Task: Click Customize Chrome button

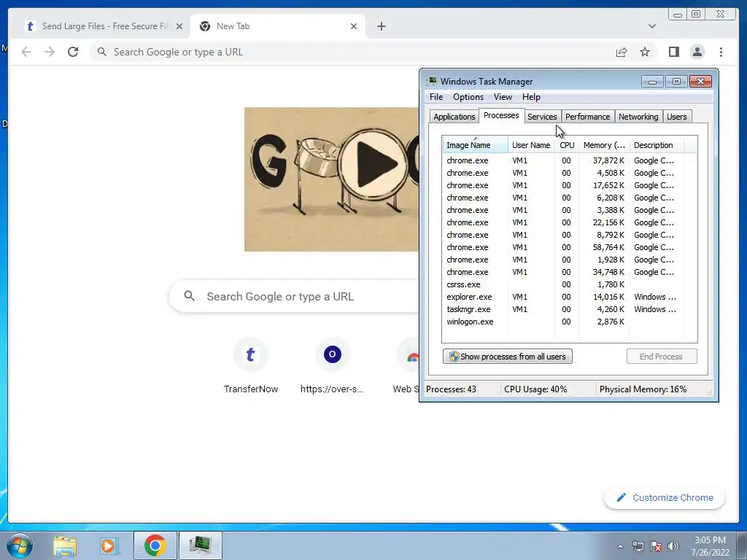Action: tap(665, 497)
